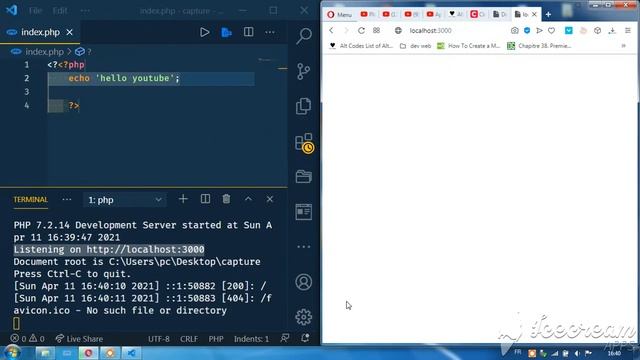Change the CRLF end of line sequence
The image size is (640, 360).
click(x=189, y=339)
